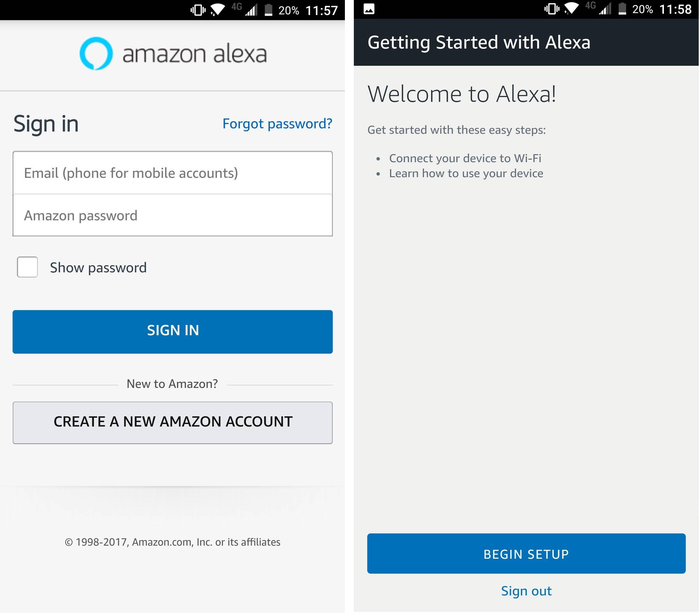This screenshot has width=700, height=613.
Task: Tap the battery icon on left screen
Action: click(269, 10)
